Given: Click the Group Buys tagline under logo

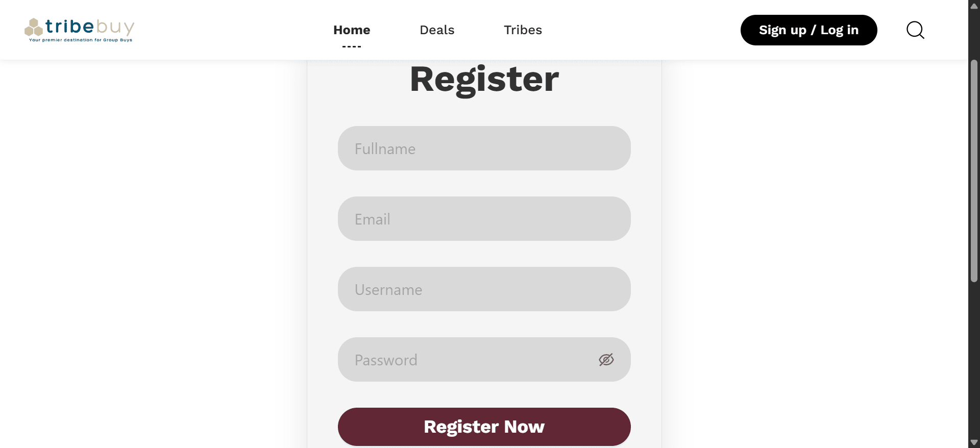Looking at the screenshot, I should click(x=81, y=40).
